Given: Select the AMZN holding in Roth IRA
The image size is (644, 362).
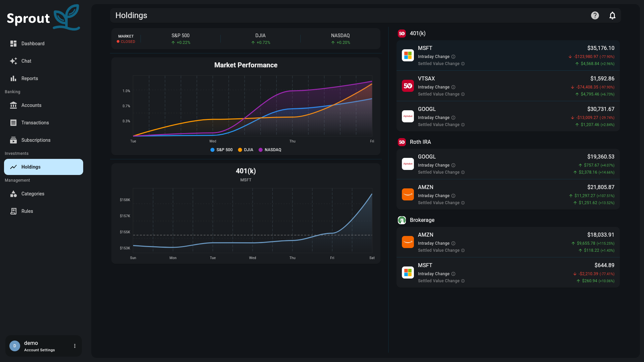Looking at the screenshot, I should click(x=508, y=194).
